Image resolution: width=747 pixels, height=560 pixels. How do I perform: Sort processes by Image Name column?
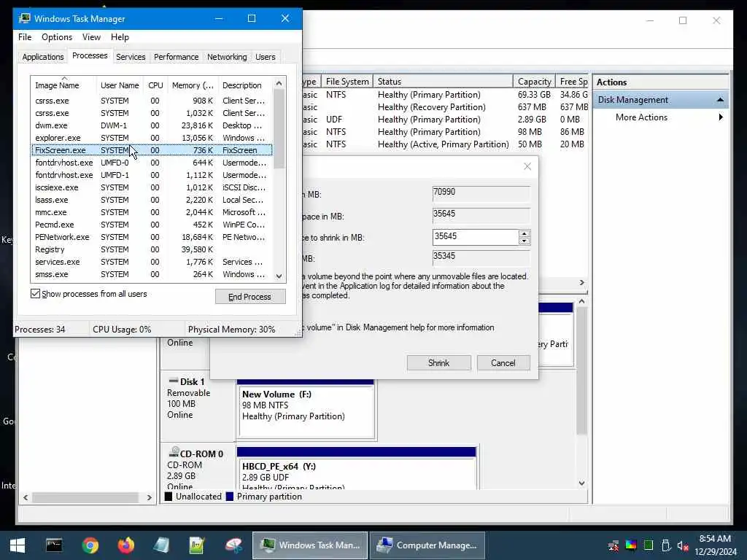coord(63,85)
